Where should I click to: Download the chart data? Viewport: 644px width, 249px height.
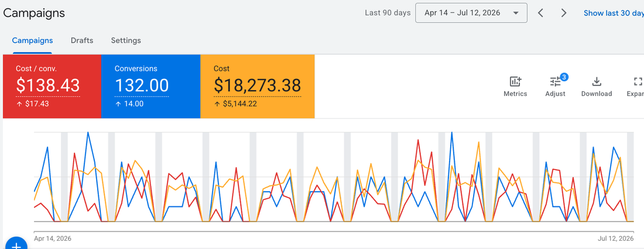pyautogui.click(x=597, y=87)
